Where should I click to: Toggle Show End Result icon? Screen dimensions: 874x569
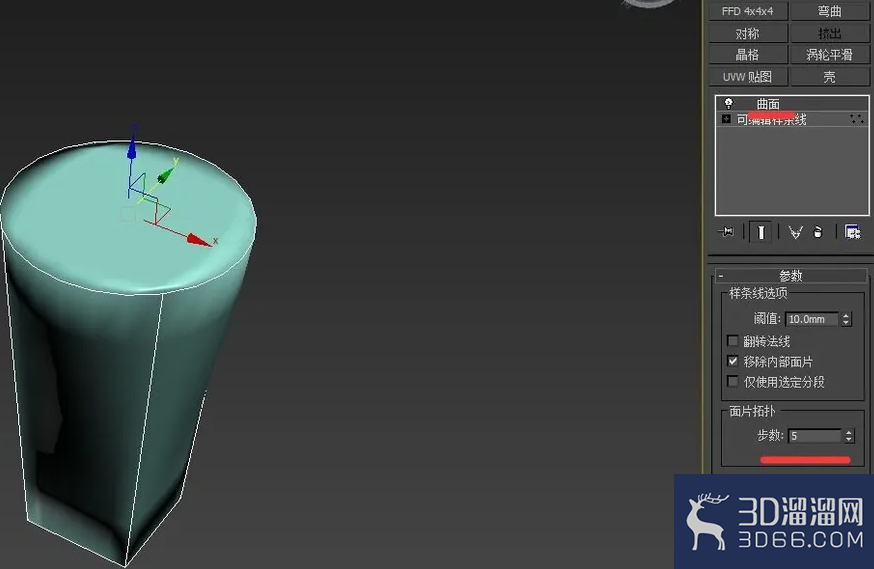[x=761, y=232]
